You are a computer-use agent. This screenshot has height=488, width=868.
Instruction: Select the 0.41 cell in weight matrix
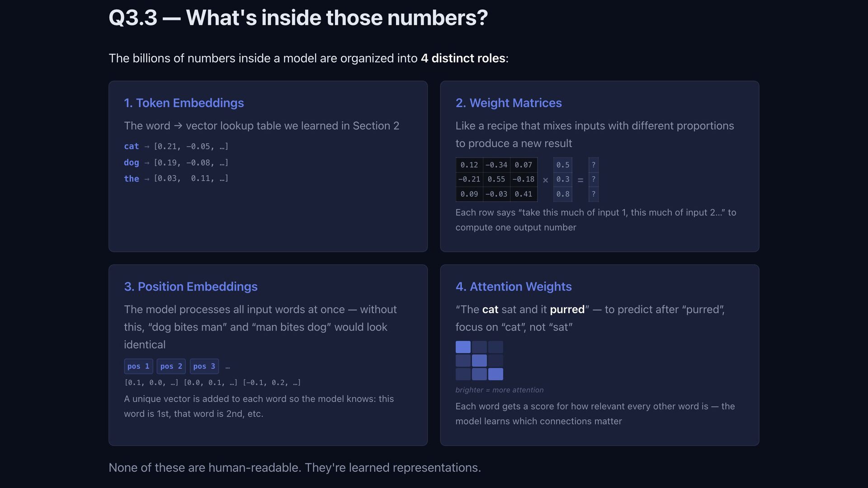523,194
